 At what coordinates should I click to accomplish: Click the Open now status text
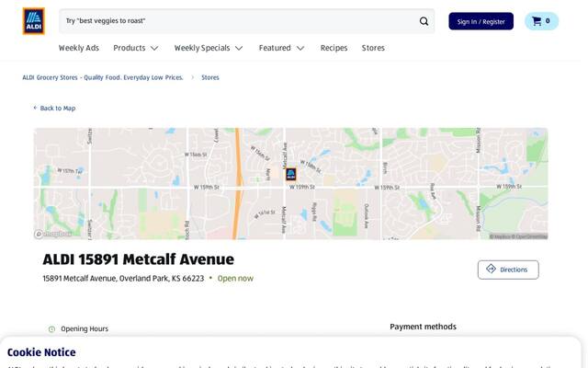click(235, 278)
